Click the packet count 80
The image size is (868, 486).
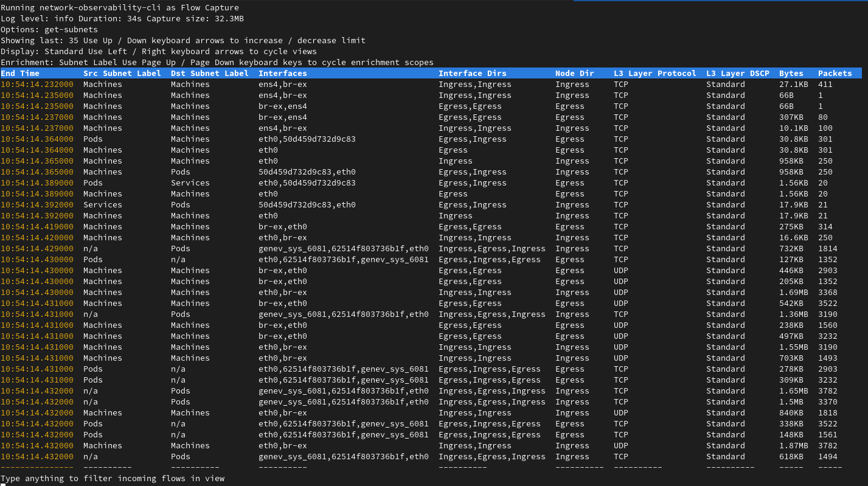tap(823, 117)
